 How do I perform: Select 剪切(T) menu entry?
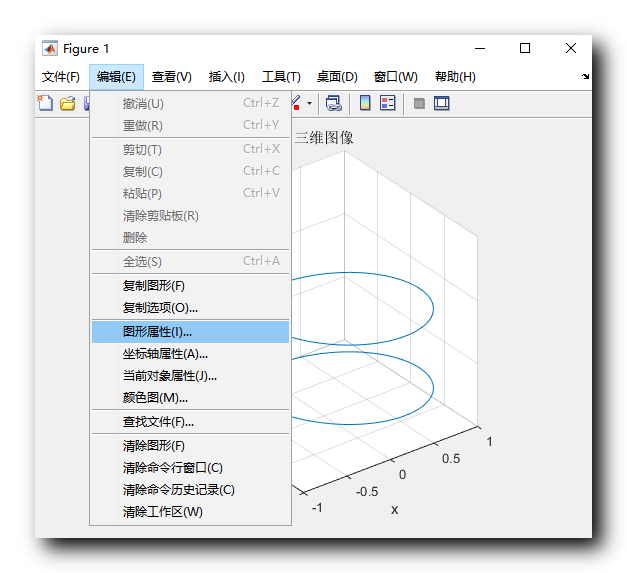(190, 150)
